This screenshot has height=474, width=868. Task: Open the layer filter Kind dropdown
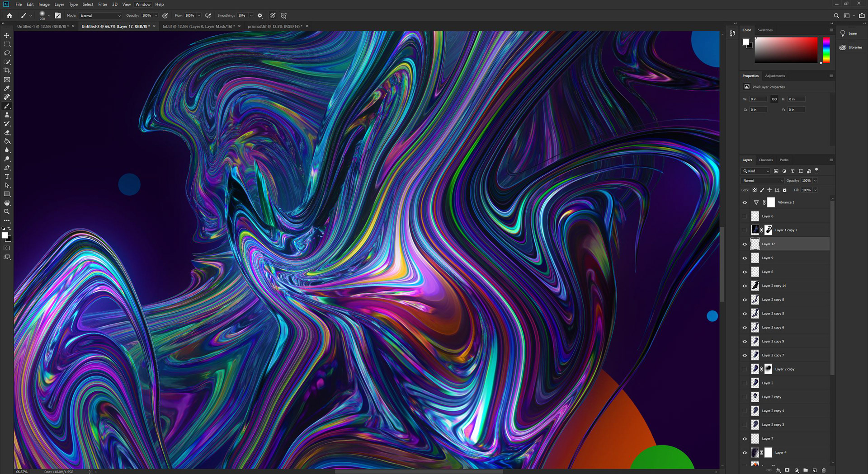tap(756, 171)
